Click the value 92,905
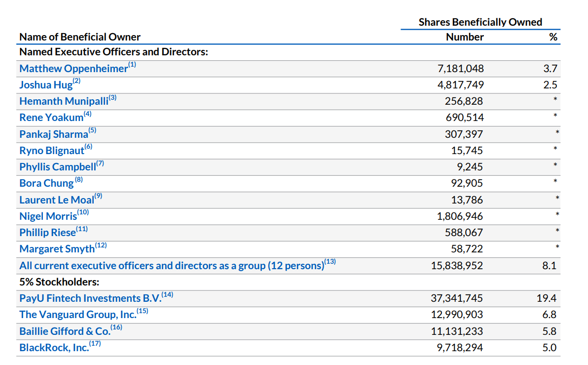Viewport: 588px width, 365px height. pos(467,183)
